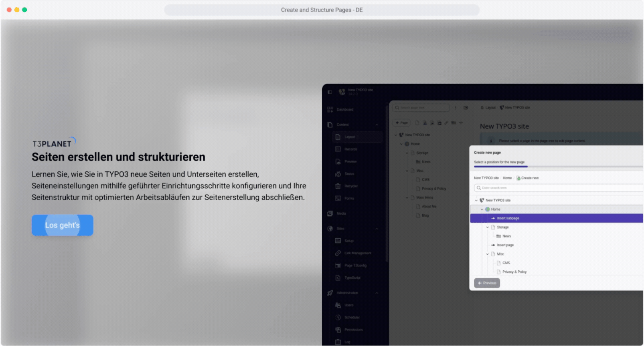Image resolution: width=644 pixels, height=346 pixels.
Task: Open the page tree three-dot options menu
Action: click(456, 108)
